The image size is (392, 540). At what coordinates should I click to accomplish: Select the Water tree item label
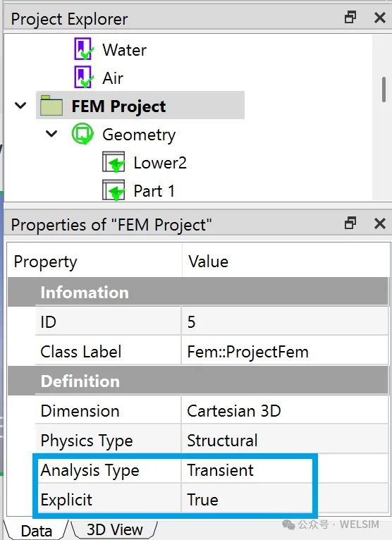[124, 50]
